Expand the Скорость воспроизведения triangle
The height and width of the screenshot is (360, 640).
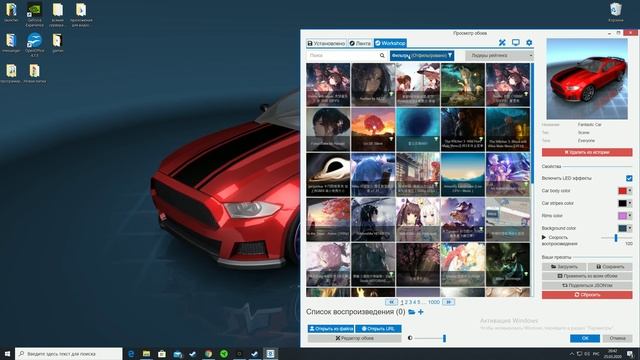coord(544,237)
